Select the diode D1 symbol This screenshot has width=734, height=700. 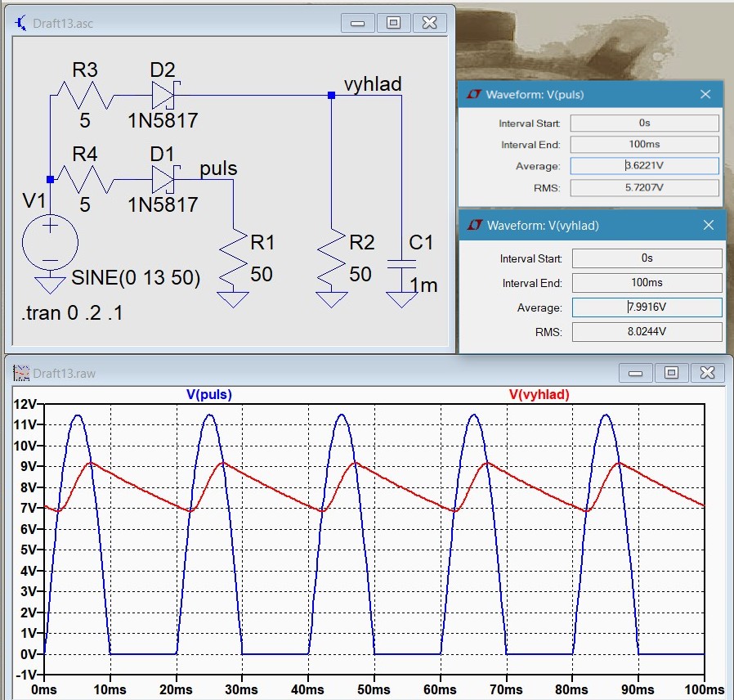pyautogui.click(x=164, y=179)
